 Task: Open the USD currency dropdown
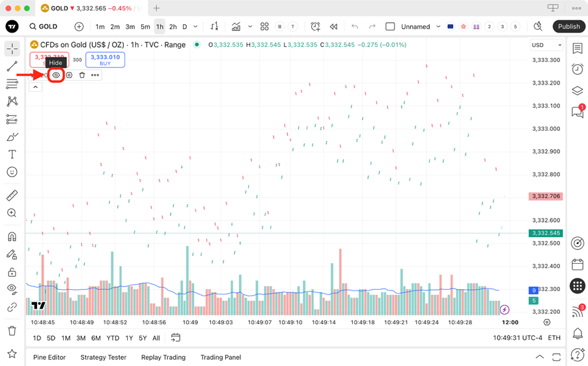[546, 45]
